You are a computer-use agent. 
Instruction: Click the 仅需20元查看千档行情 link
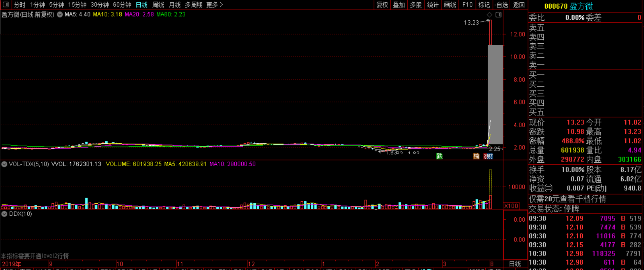568,199
